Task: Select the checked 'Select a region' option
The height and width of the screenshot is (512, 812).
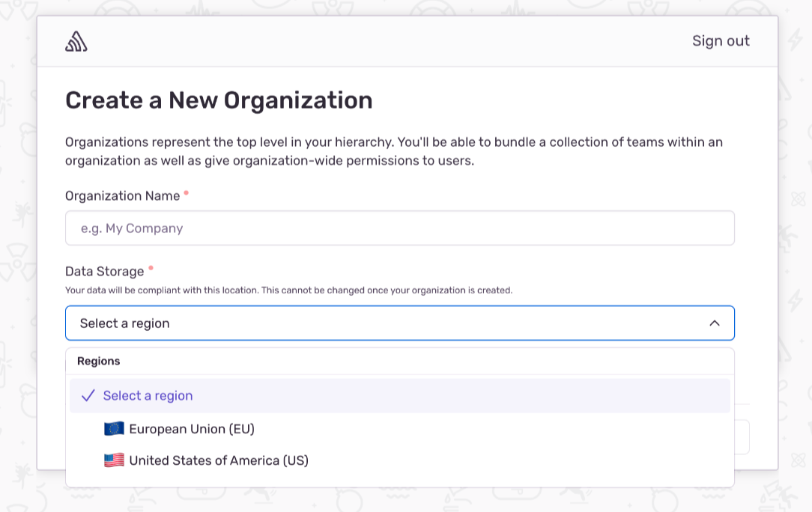Action: (148, 396)
